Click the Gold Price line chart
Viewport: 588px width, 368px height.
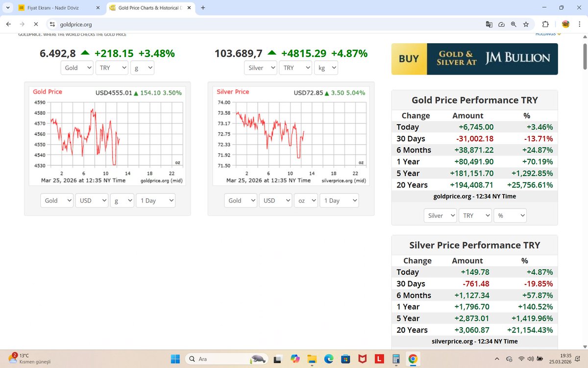pos(108,136)
